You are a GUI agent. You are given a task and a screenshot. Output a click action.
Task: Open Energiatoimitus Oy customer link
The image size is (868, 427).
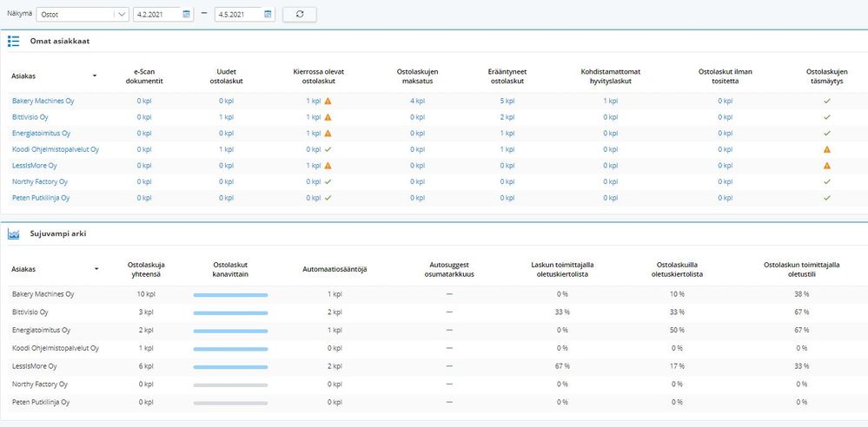point(41,134)
